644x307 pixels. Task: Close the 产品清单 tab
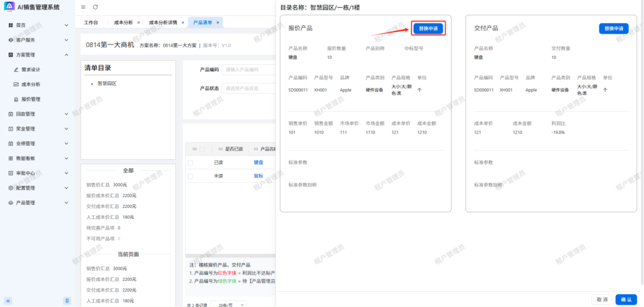pyautogui.click(x=218, y=22)
